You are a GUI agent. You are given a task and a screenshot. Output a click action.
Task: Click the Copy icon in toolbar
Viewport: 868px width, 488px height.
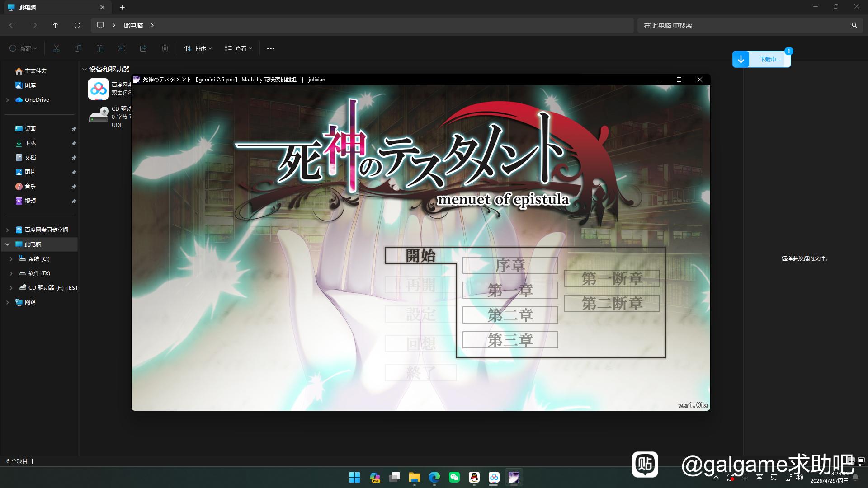pos(78,48)
